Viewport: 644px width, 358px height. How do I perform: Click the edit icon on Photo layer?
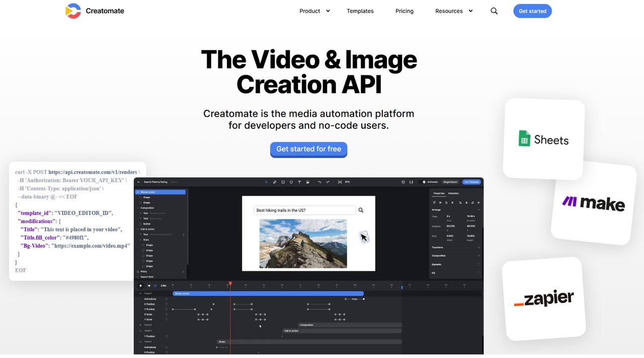coord(183,272)
